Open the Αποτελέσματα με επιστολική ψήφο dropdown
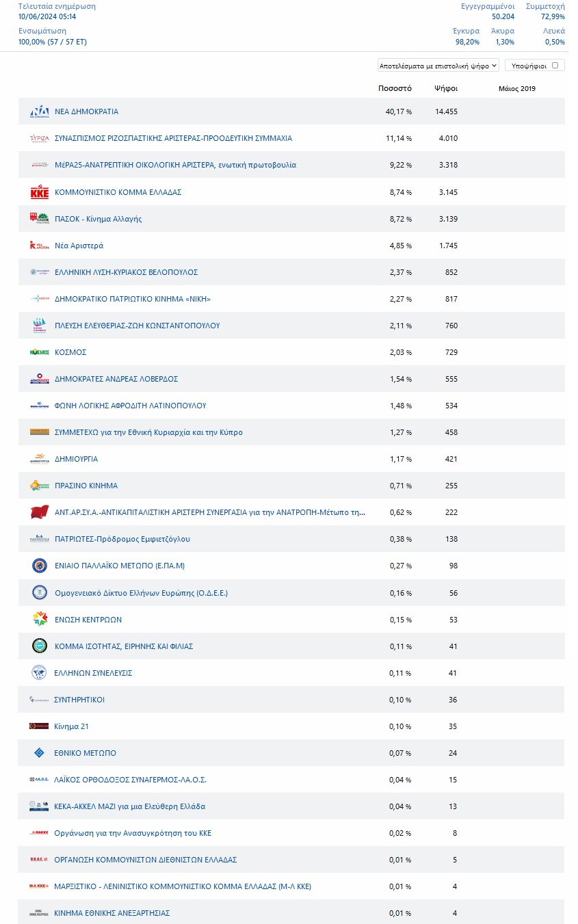 438,66
